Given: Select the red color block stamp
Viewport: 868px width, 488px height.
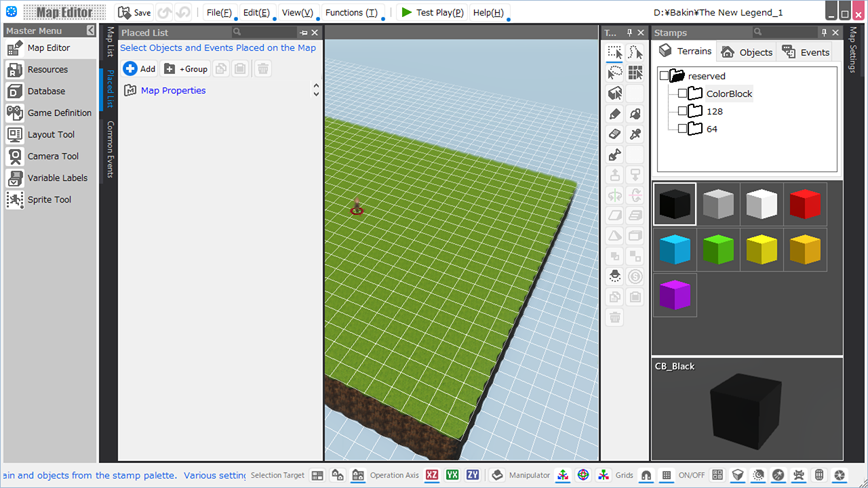Looking at the screenshot, I should (805, 204).
